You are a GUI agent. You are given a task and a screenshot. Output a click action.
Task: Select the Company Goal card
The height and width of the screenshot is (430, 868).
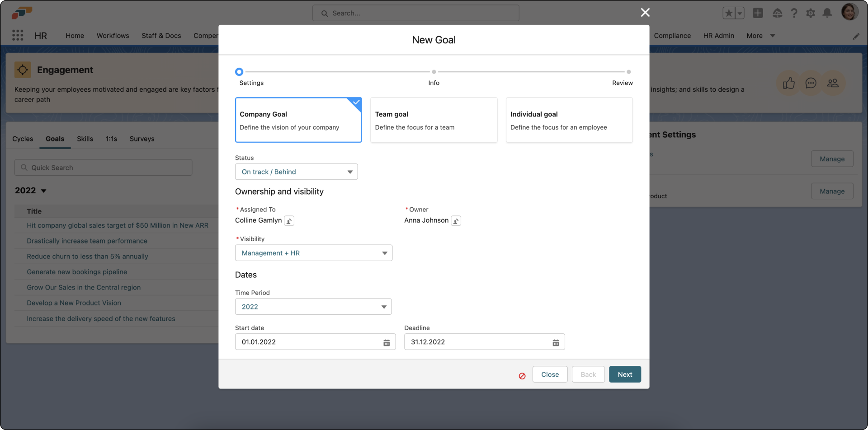point(298,120)
